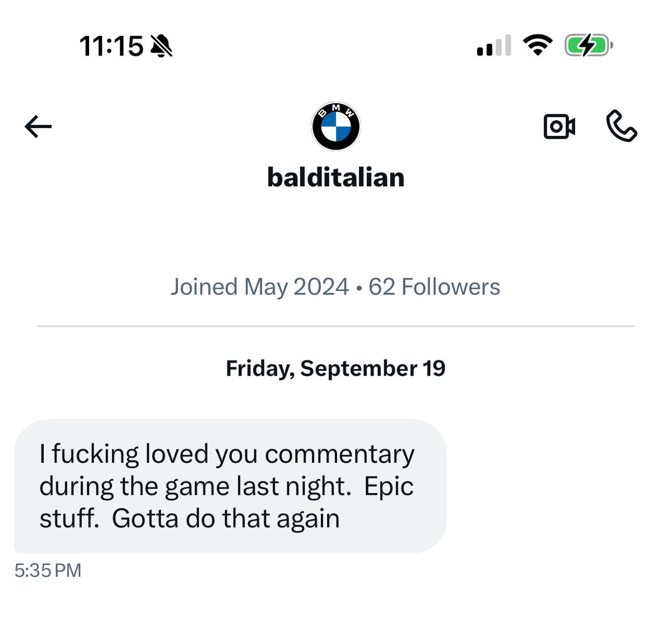Tap the 11:15 status bar clock
Image resolution: width=672 pixels, height=619 pixels.
(x=111, y=46)
